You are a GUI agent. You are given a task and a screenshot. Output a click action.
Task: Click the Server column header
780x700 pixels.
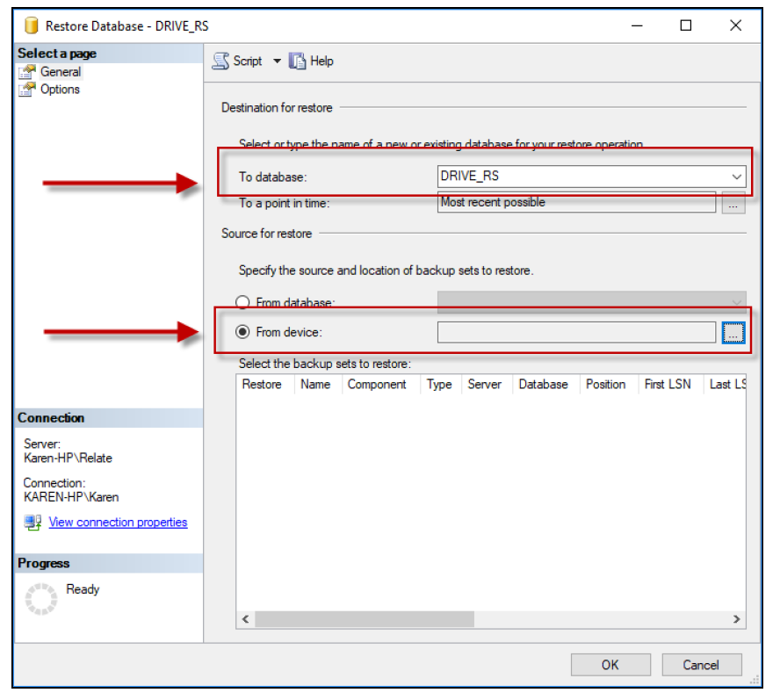pos(485,385)
